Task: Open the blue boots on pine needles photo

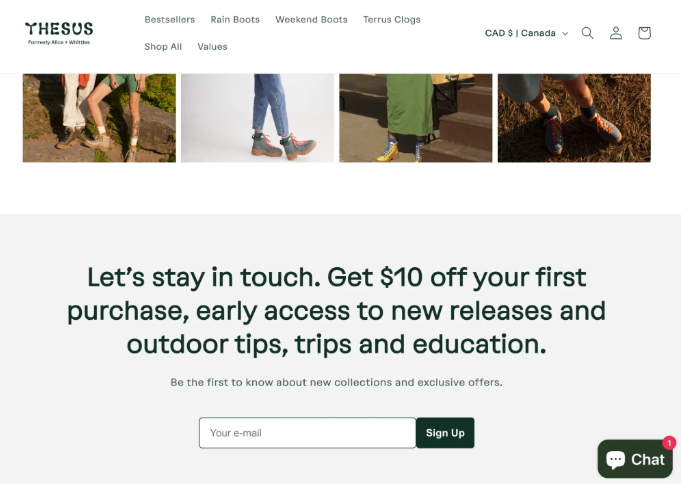Action: tap(574, 118)
